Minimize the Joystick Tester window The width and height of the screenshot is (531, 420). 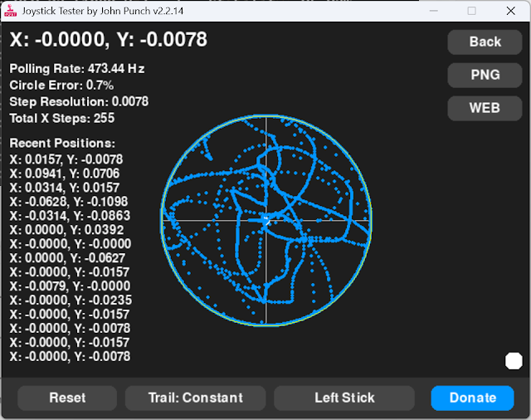(x=433, y=11)
